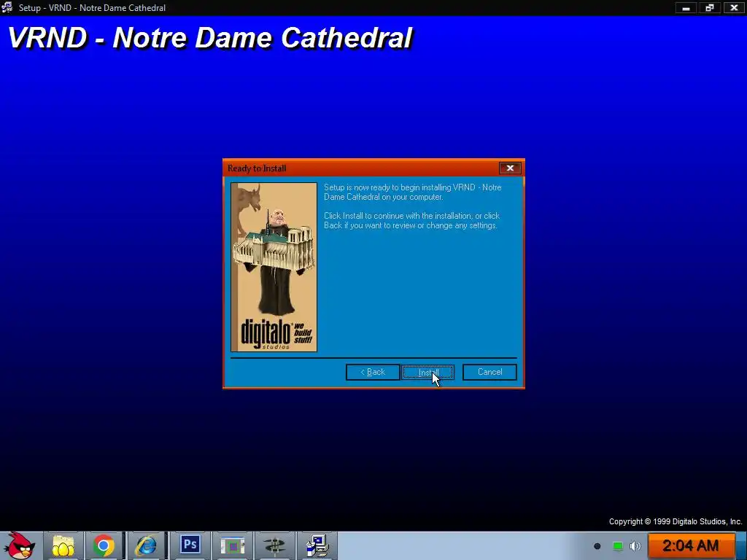Restore down the Setup window
Viewport: 747px width, 560px height.
point(710,7)
